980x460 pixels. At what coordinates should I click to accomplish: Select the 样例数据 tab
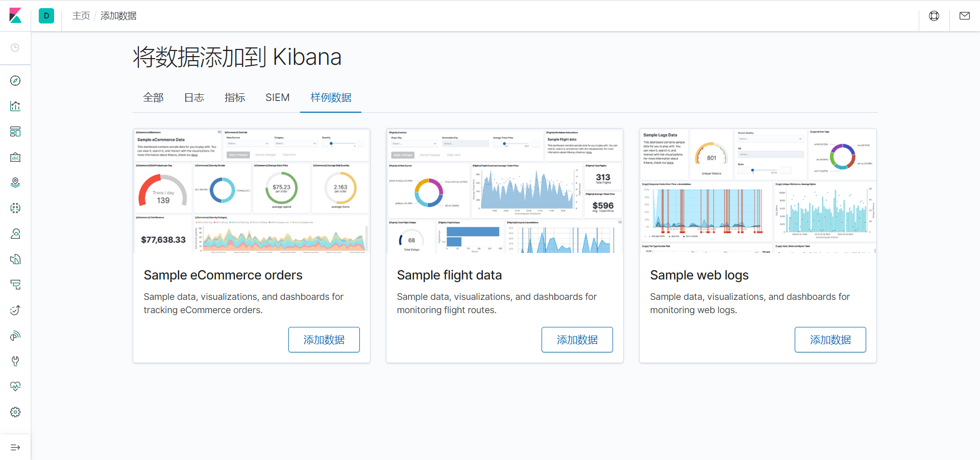coord(331,97)
